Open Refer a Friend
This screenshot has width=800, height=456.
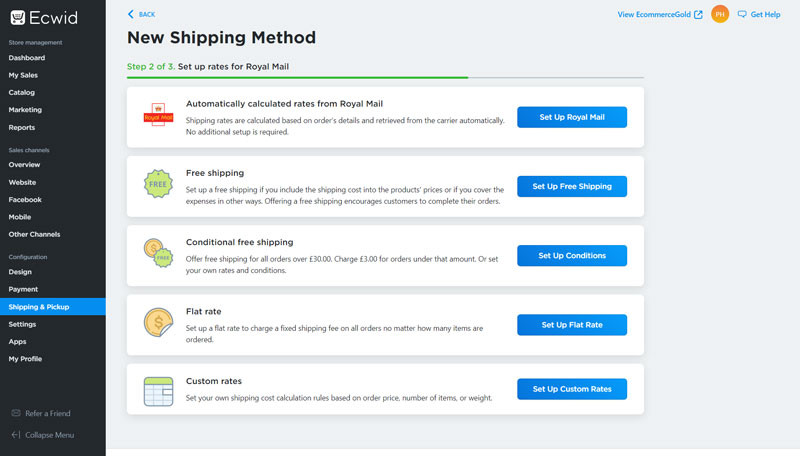pos(41,413)
